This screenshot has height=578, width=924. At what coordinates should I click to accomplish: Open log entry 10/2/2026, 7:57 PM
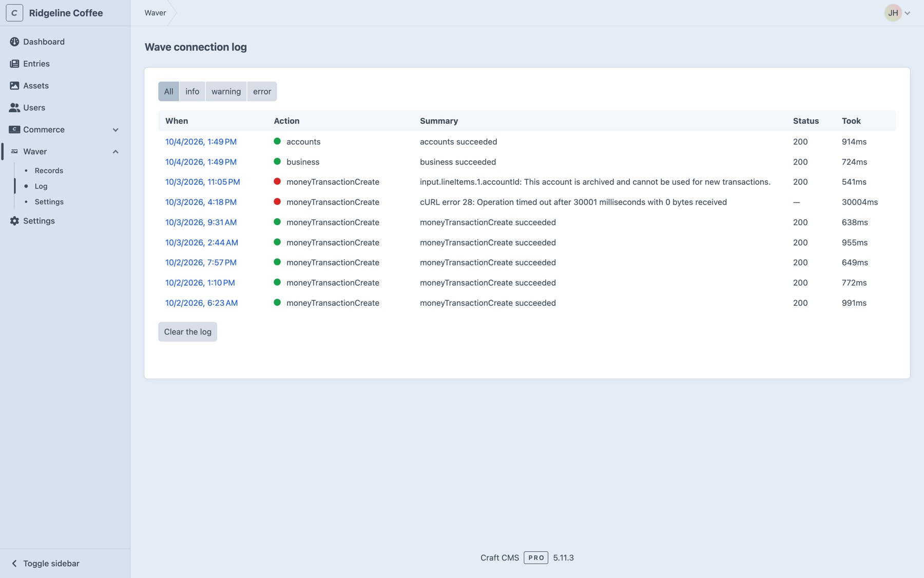pyautogui.click(x=201, y=263)
